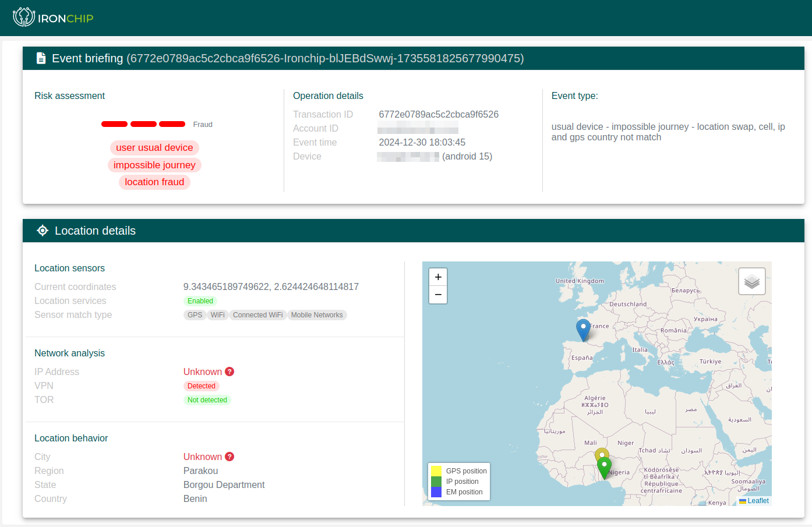Viewport: 812px width, 527px height.
Task: Click the help icon beside City Unknown
Action: (230, 457)
